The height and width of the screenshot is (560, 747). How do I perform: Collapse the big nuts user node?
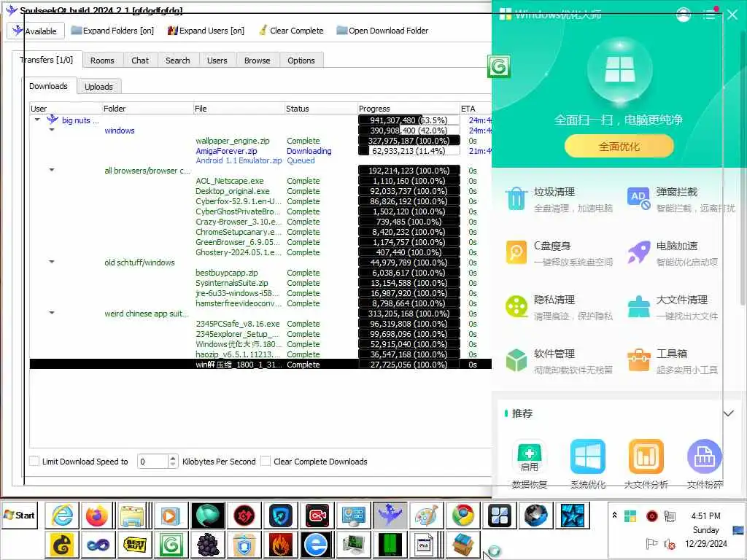point(37,120)
